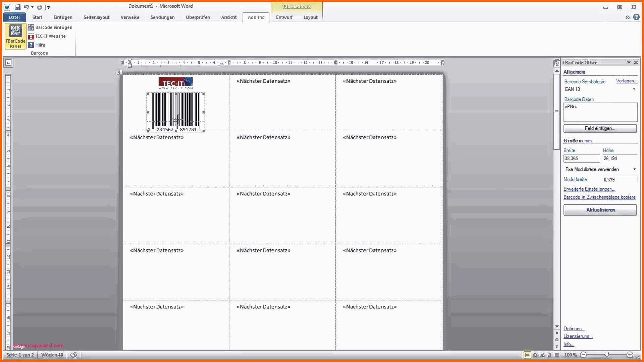Click the Hilfe question mark icon
644x362 pixels.
(31, 45)
